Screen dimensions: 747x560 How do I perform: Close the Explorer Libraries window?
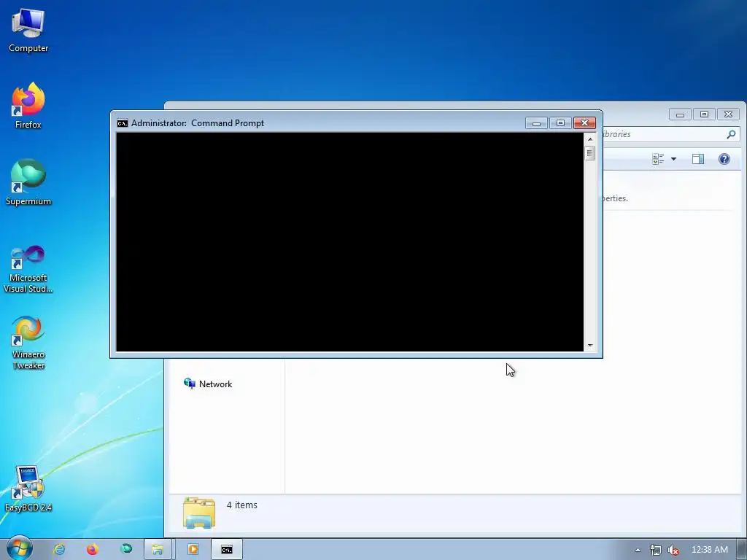(729, 114)
